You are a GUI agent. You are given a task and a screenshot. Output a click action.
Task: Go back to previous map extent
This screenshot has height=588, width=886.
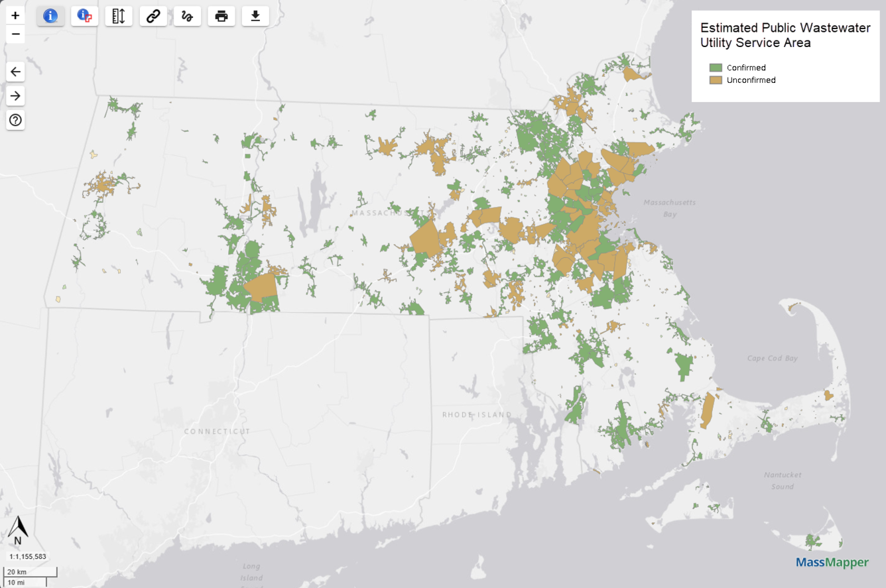coord(15,72)
